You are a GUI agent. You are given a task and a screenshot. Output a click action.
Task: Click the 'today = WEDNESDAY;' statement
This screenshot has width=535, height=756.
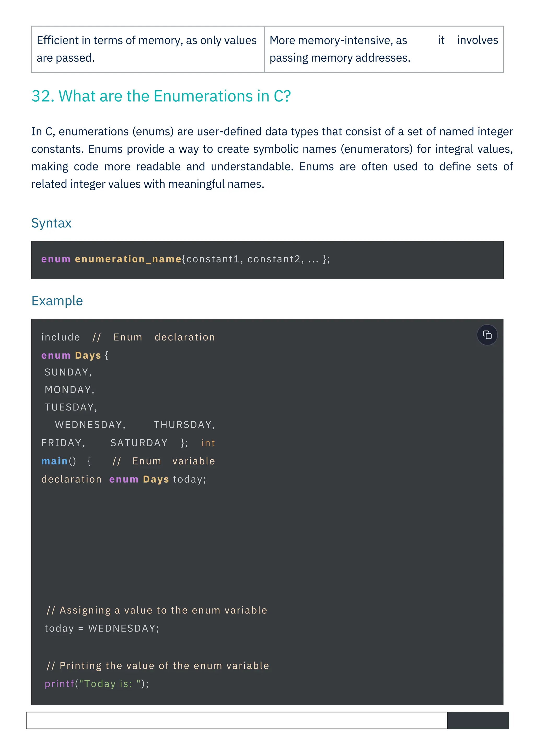pyautogui.click(x=102, y=628)
